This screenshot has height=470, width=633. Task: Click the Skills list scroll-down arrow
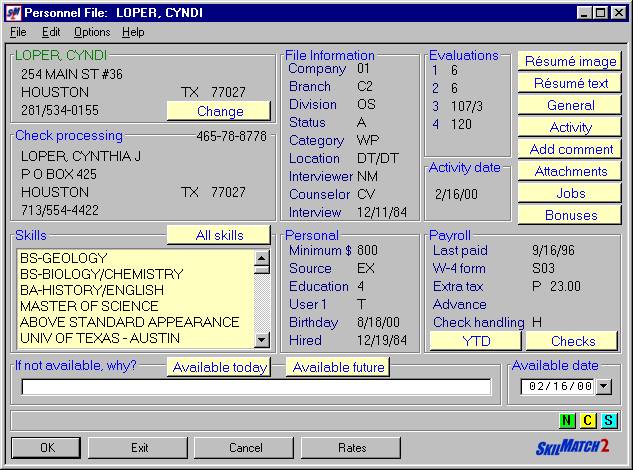[262, 340]
